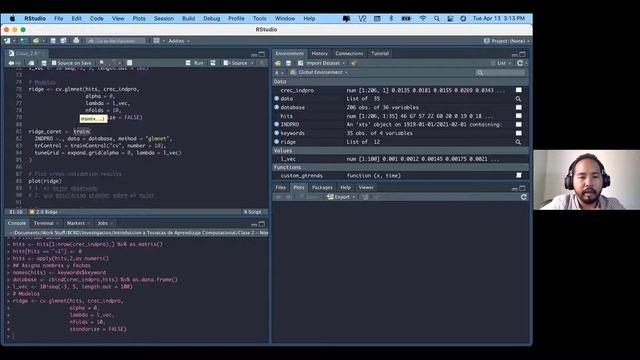View hits matrix using its table icon
The width and height of the screenshot is (640, 360).
pyautogui.click(x=519, y=116)
